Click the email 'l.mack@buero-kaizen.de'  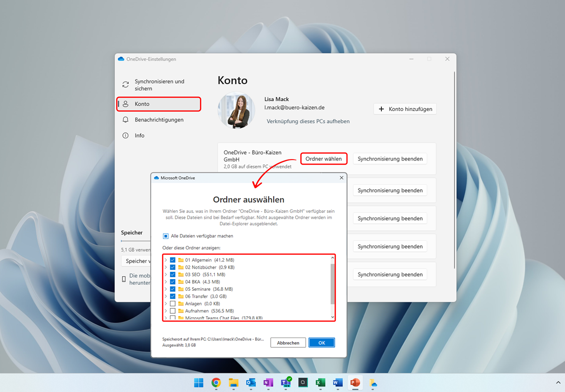click(x=294, y=108)
